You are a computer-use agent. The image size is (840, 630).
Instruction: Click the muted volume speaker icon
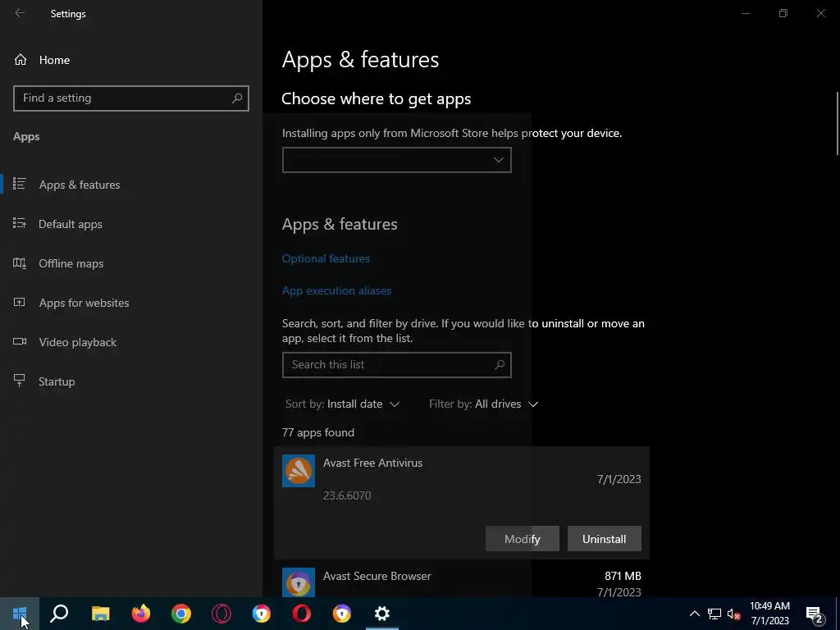point(734,614)
